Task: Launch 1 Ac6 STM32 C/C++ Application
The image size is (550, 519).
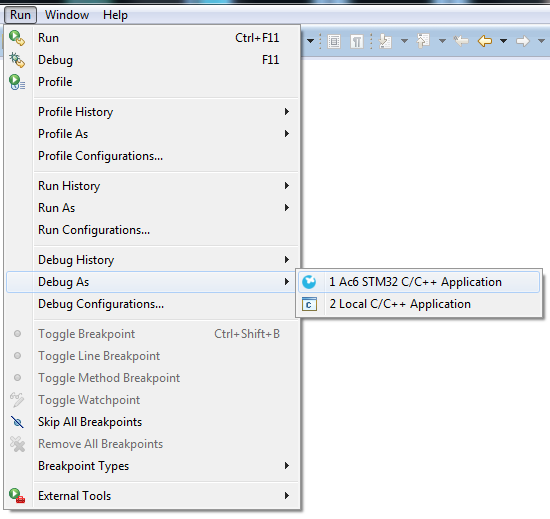Action: point(419,282)
